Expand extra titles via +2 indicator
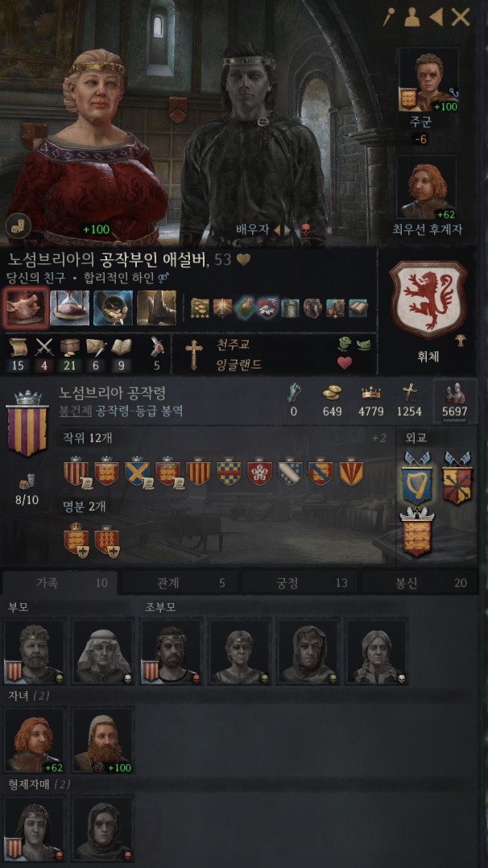 click(x=378, y=438)
